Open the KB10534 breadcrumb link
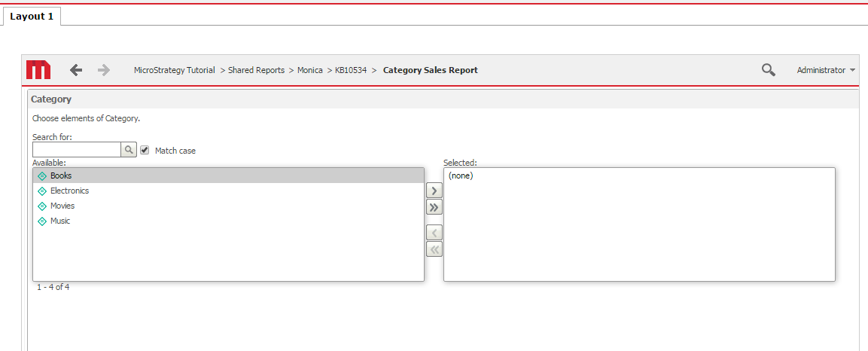The height and width of the screenshot is (351, 868). pyautogui.click(x=351, y=70)
